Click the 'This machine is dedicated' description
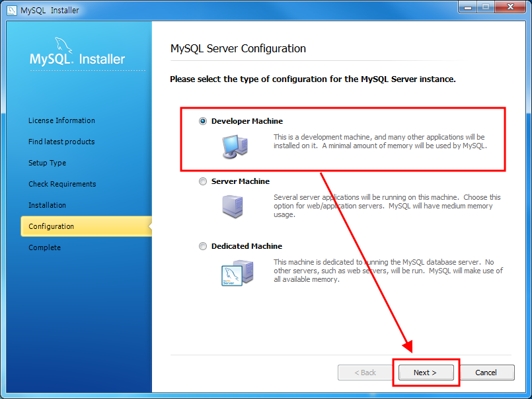This screenshot has height=399, width=532. pos(388,271)
